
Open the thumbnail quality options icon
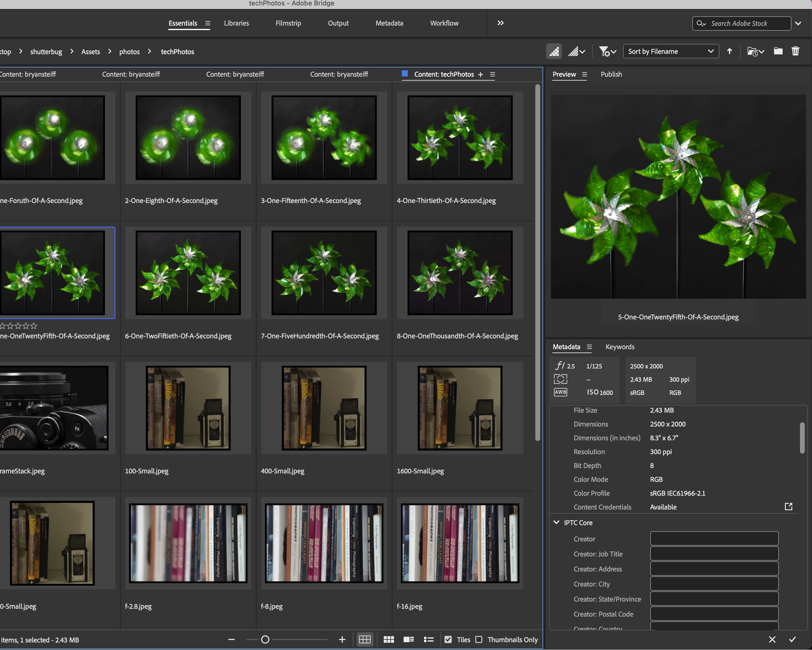pos(576,51)
